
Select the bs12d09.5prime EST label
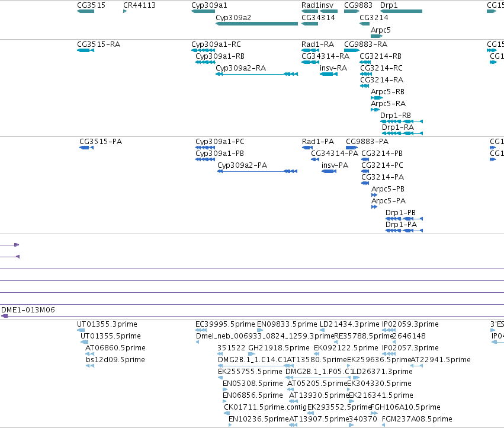tap(115, 360)
